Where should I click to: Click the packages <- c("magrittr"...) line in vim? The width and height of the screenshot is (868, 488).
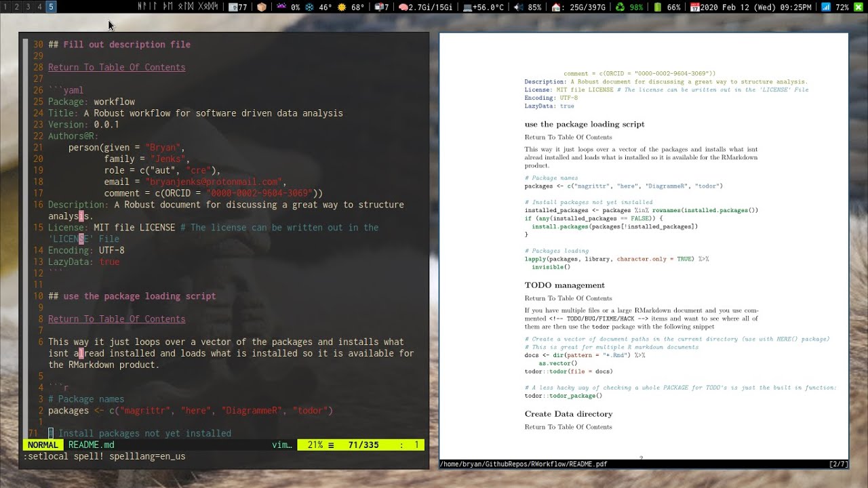coord(191,411)
